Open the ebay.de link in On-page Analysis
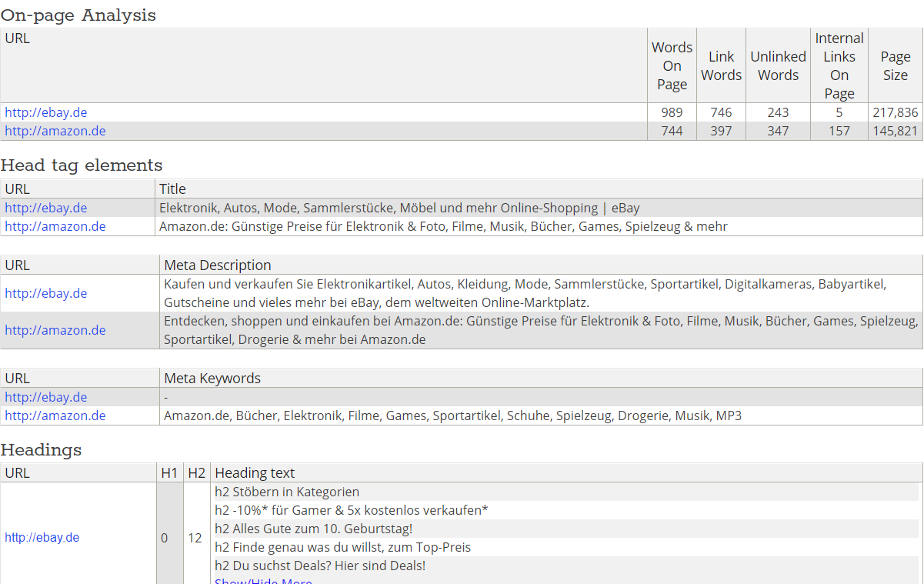 [45, 112]
